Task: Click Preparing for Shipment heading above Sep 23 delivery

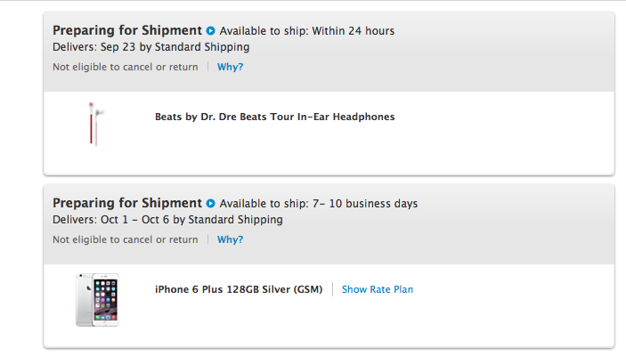Action: click(x=127, y=30)
